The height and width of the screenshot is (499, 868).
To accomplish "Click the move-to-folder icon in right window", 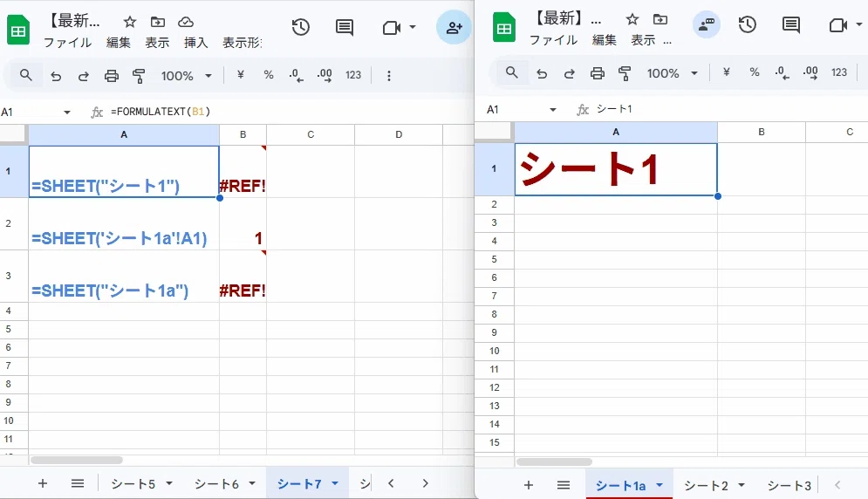I will 660,19.
